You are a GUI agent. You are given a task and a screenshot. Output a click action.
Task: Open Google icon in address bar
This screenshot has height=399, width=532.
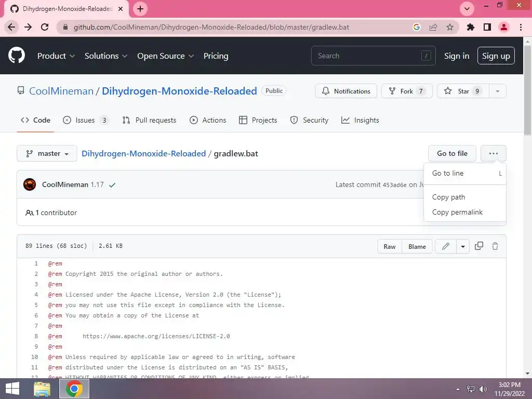point(416,27)
